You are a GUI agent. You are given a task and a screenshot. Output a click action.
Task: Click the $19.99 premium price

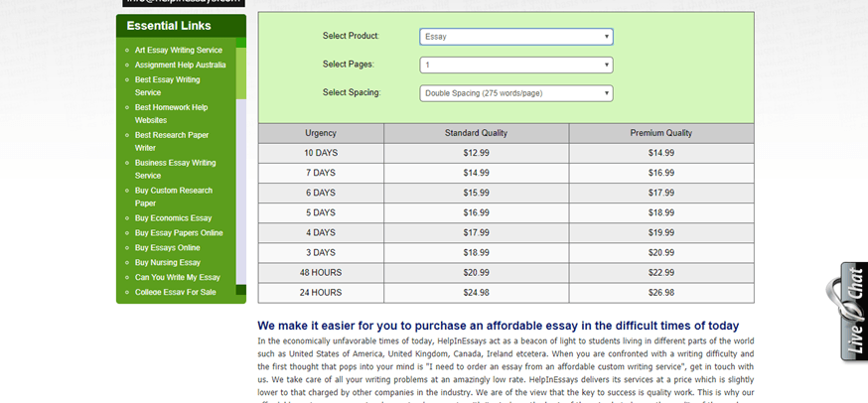pyautogui.click(x=661, y=233)
